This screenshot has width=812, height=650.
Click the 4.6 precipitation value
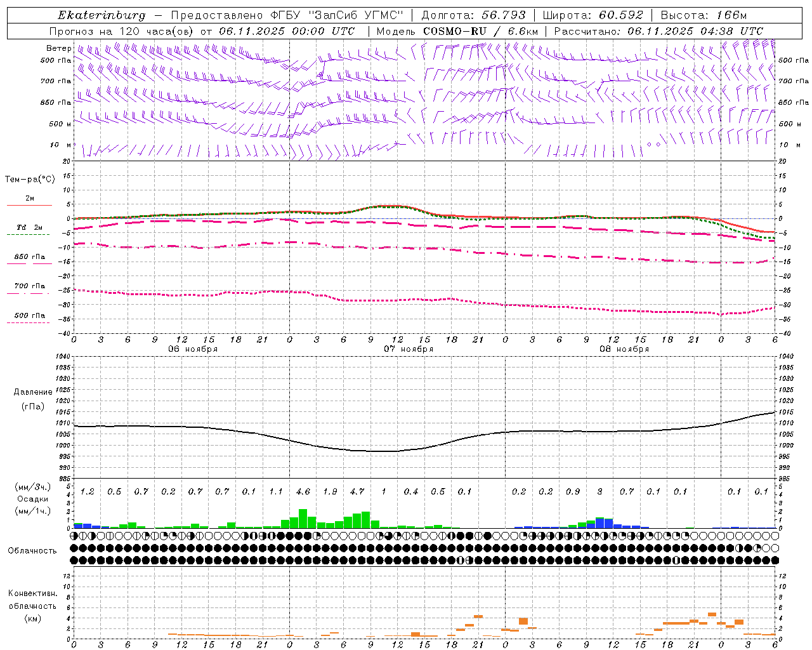coord(303,491)
